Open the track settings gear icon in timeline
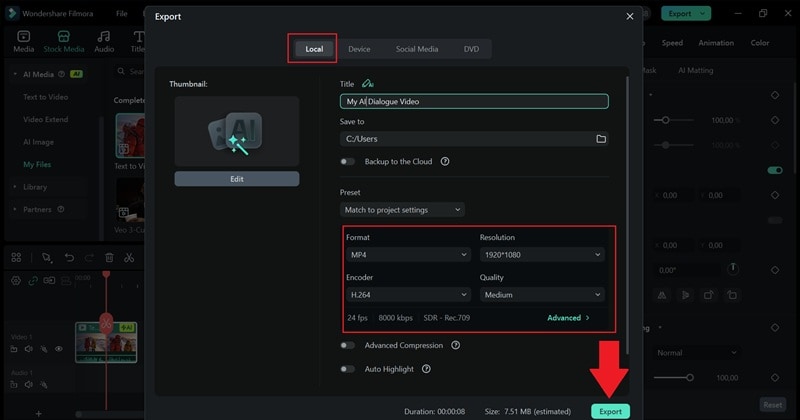800x420 pixels. pyautogui.click(x=16, y=281)
